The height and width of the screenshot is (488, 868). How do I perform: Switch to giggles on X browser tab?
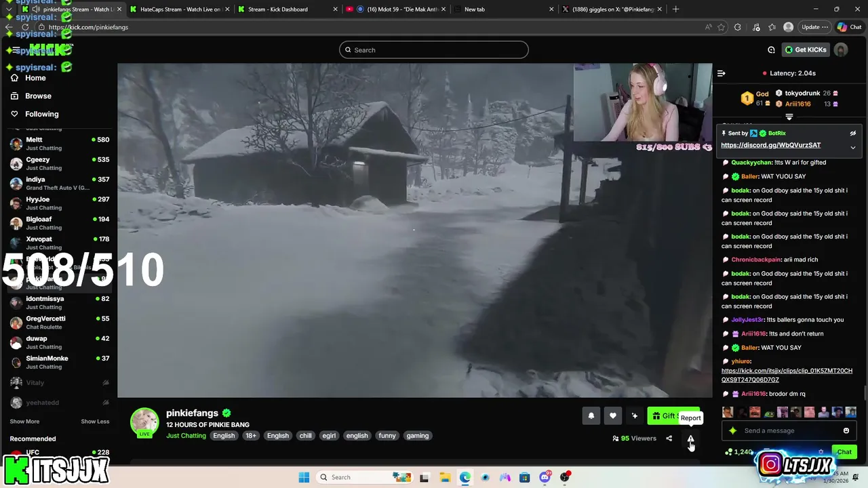coord(610,9)
